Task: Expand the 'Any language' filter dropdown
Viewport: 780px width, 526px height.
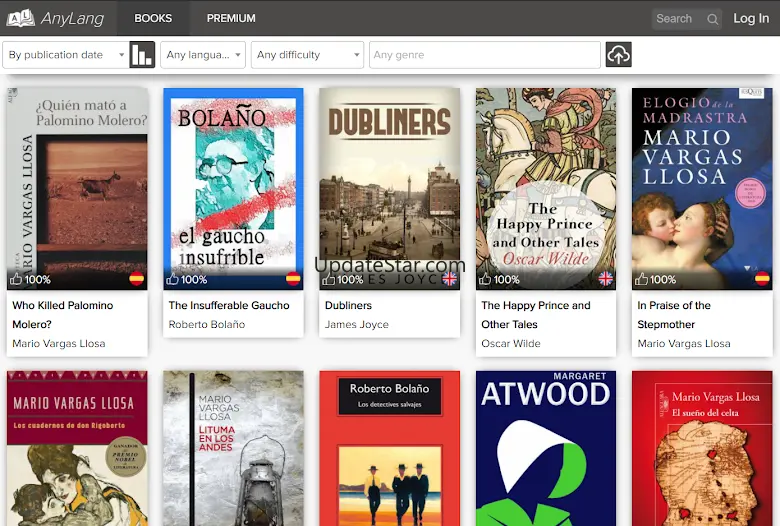Action: [x=202, y=55]
